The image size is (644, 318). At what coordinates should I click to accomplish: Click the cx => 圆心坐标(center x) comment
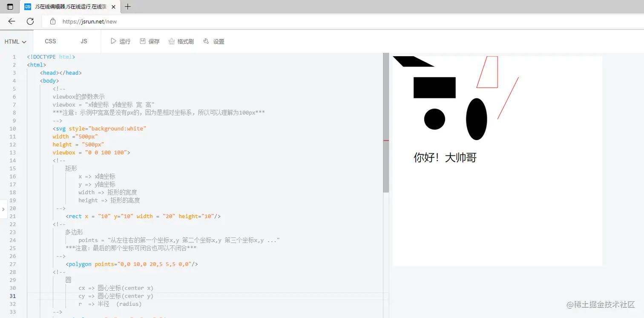click(x=116, y=288)
